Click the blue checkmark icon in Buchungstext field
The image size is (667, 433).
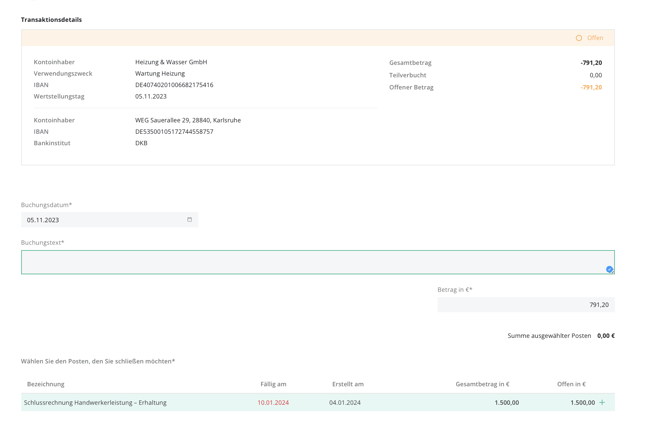(x=609, y=269)
